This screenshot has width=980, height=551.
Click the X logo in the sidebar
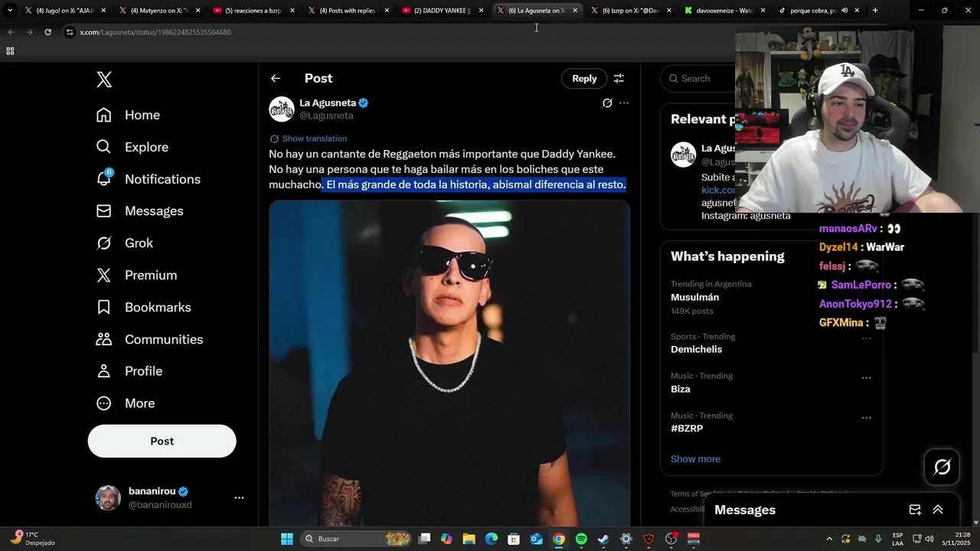(104, 79)
